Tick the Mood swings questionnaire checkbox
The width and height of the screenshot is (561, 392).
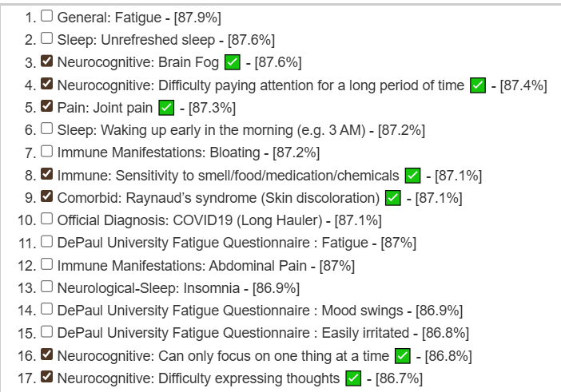click(x=47, y=309)
